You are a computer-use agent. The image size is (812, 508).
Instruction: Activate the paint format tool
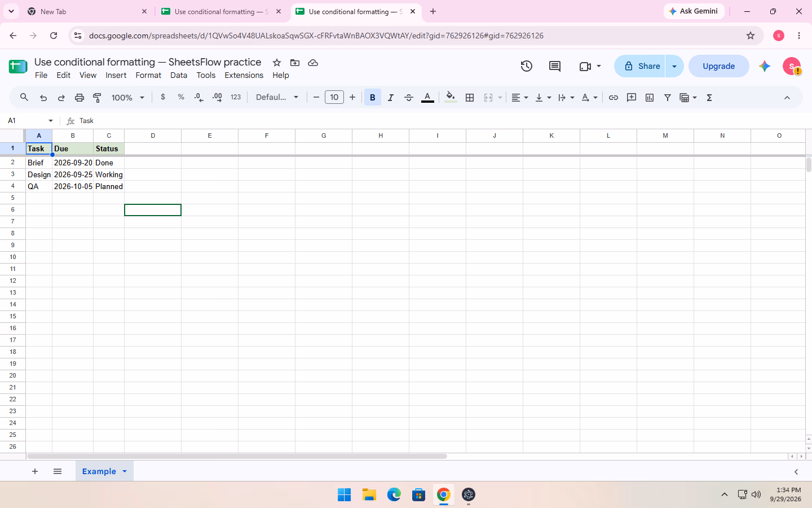click(x=97, y=98)
